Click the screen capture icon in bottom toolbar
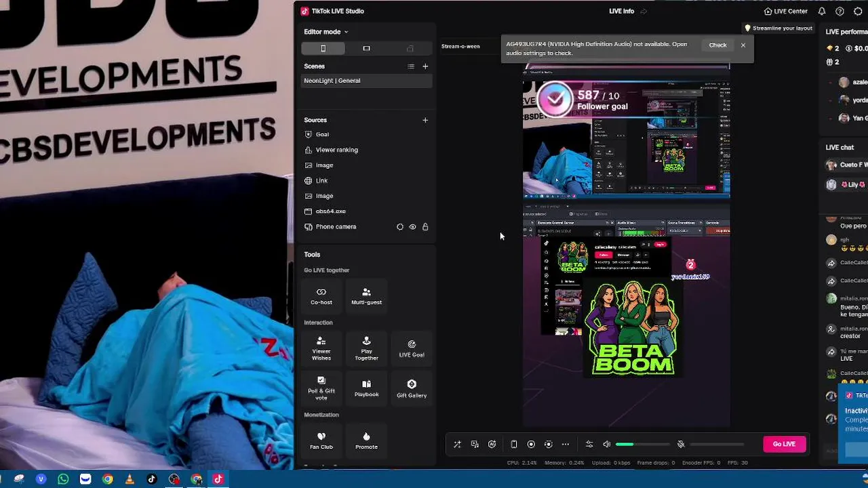Viewport: 868px width, 488px height. (x=549, y=445)
